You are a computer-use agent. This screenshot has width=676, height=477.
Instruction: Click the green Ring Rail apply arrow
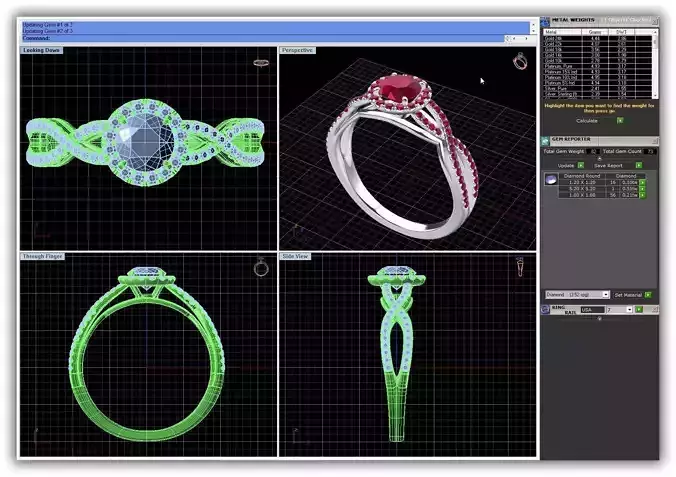(x=639, y=310)
